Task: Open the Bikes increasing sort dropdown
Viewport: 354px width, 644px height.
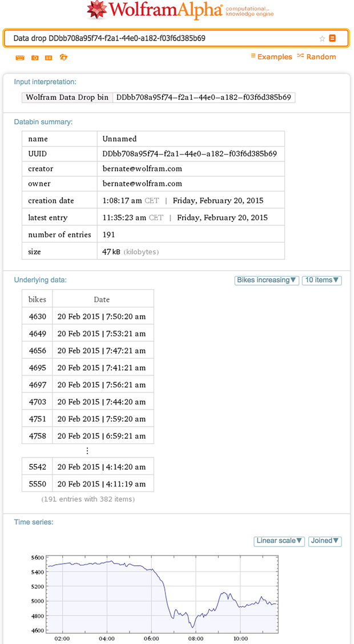Action: tap(267, 280)
